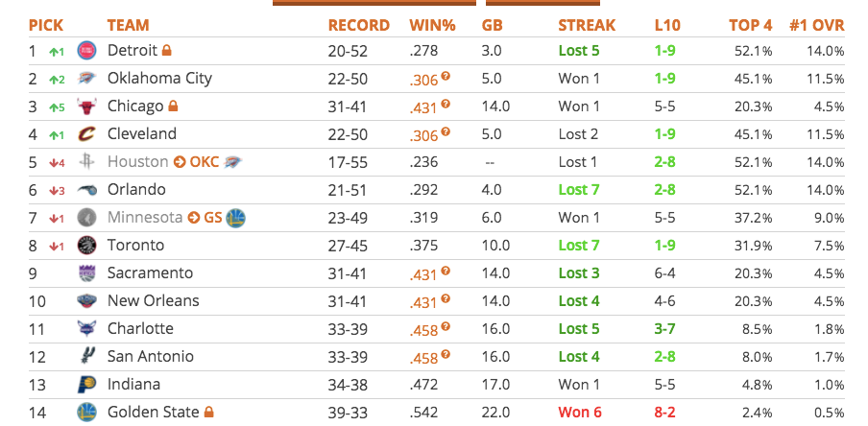868x426 pixels.
Task: Click the Detroit Pistons logo icon
Action: tap(87, 50)
